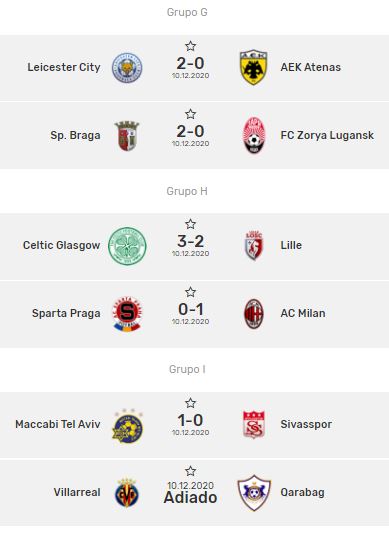389x544 pixels.
Task: Star the Maccabi Tel Aviv vs Sivasspor match
Action: coord(190,403)
